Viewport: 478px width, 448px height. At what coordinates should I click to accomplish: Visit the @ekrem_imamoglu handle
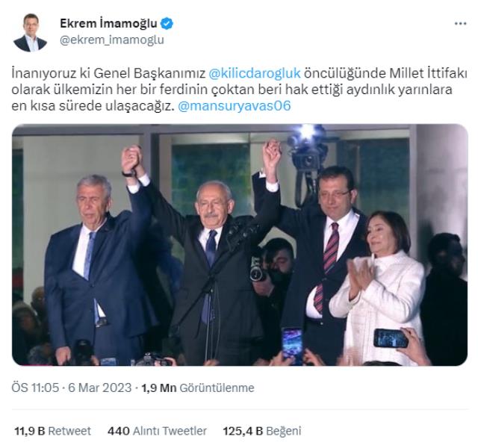click(x=112, y=40)
